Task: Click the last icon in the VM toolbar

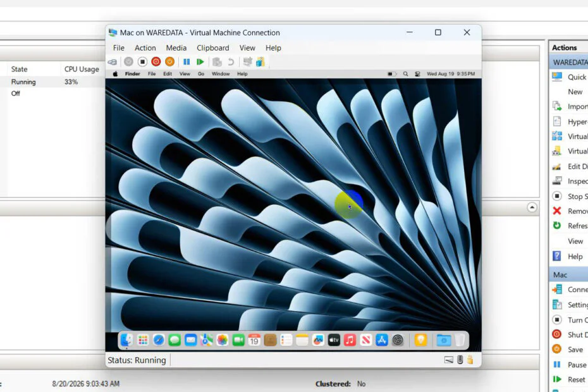Action: (260, 61)
